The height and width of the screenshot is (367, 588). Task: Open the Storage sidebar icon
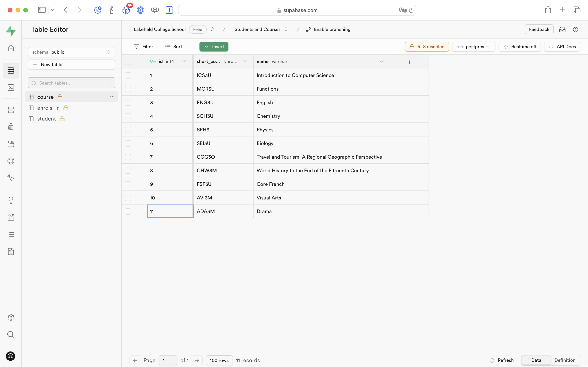[11, 144]
